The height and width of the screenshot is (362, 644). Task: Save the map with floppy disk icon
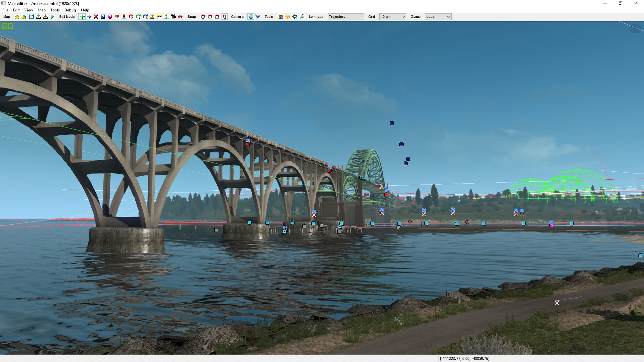[31, 17]
